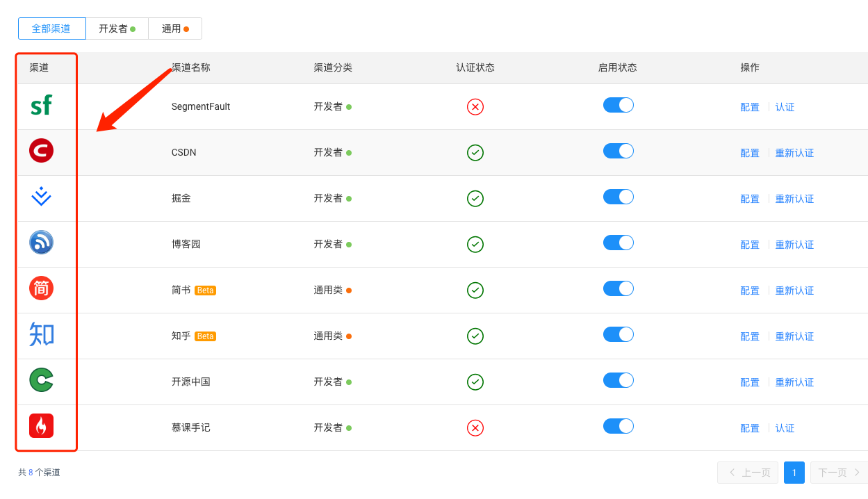Click the 开源中国 channel logo
The width and height of the screenshot is (868, 499).
tap(41, 380)
